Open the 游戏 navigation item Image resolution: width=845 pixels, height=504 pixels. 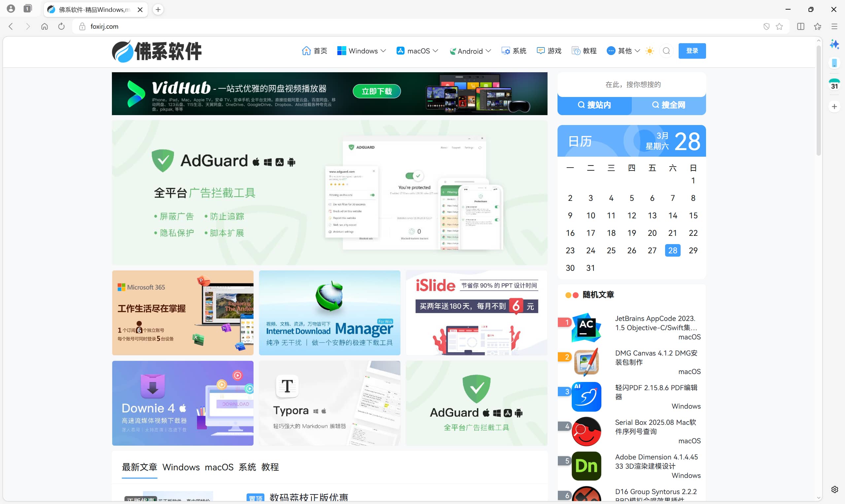549,51
